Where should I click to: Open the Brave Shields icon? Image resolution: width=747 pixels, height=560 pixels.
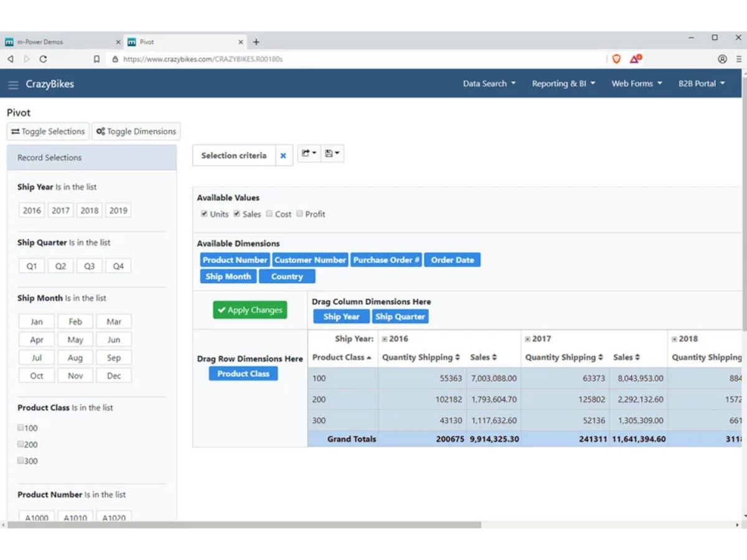616,59
